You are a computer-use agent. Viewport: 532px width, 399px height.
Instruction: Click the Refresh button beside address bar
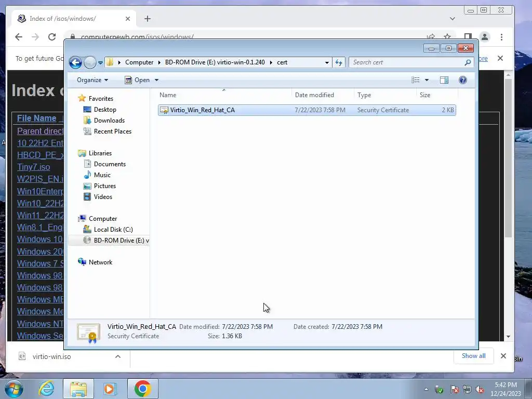point(339,62)
